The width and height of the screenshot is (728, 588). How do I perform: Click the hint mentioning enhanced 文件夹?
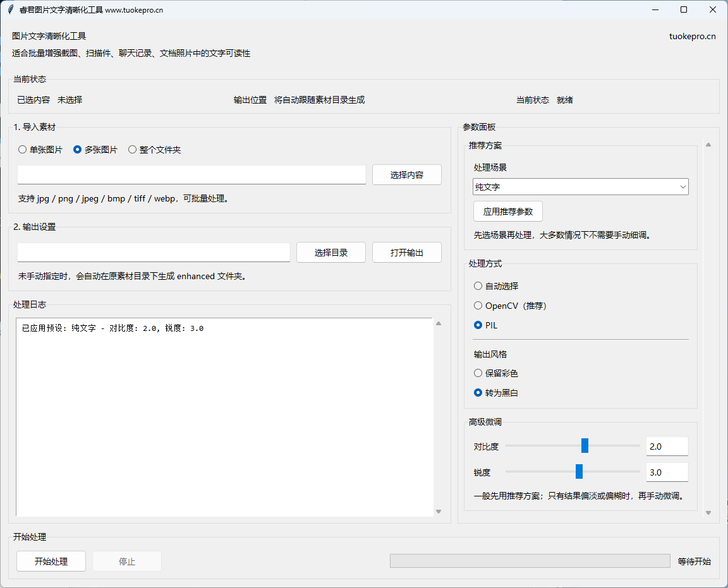[x=133, y=276]
